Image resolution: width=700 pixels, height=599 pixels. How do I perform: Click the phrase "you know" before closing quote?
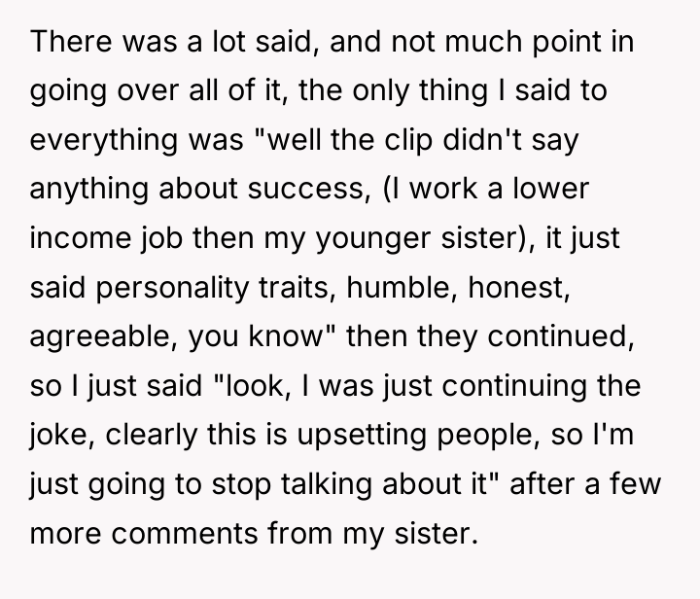[x=255, y=336]
